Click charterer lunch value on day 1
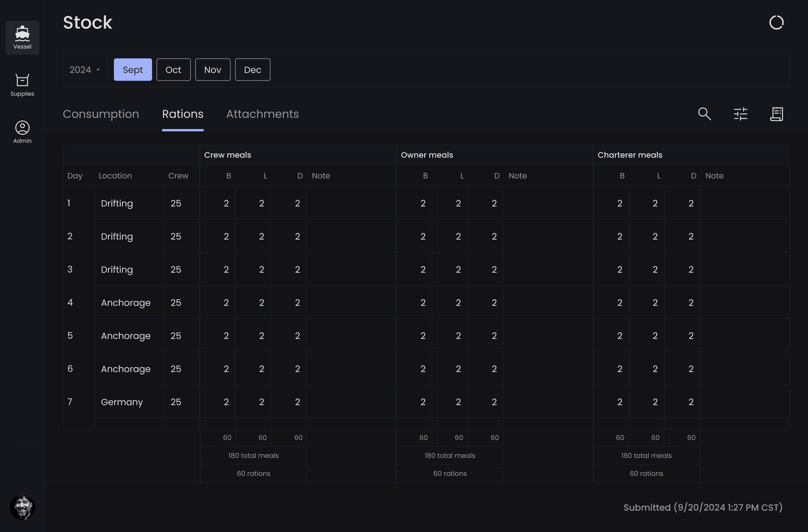Viewport: 808px width, 532px height. point(647,203)
